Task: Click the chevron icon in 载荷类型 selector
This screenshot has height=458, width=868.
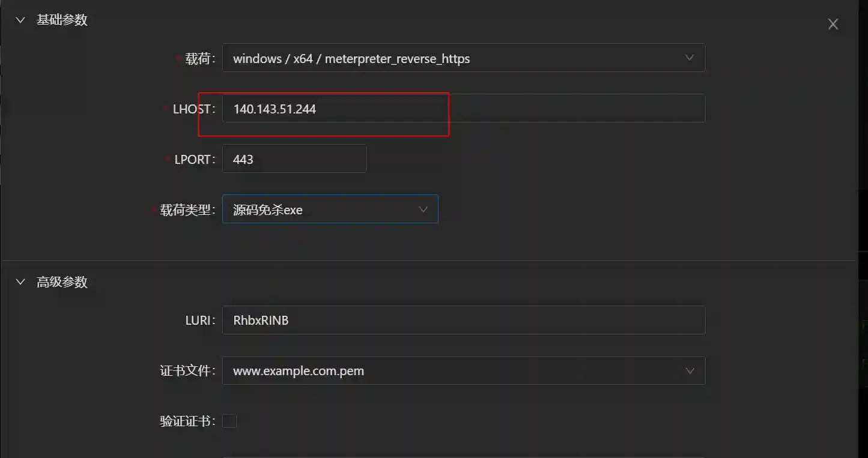Action: (x=423, y=209)
